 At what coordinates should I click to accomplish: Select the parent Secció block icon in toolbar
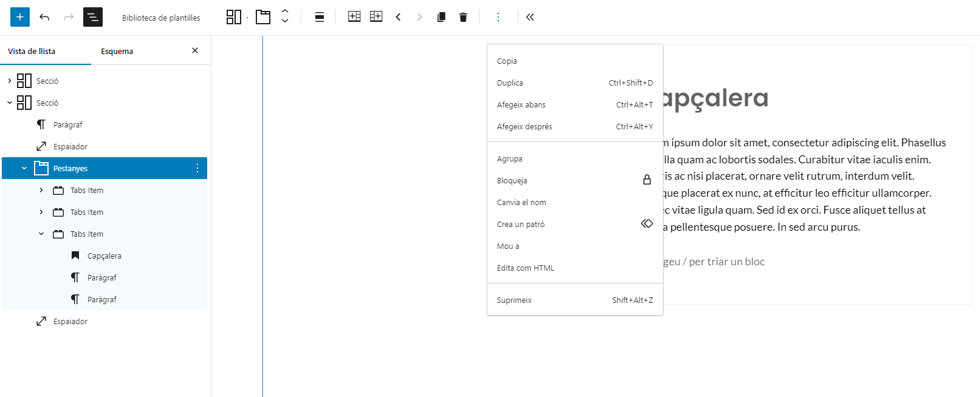point(233,17)
